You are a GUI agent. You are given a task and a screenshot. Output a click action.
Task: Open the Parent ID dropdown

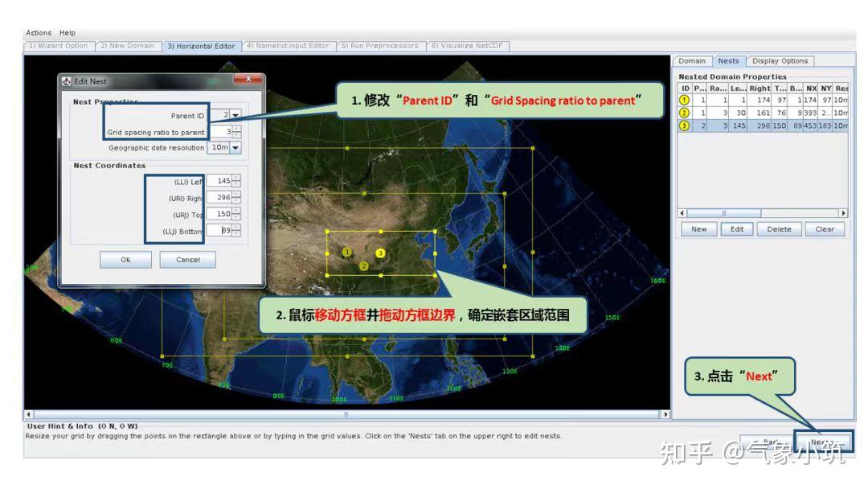235,115
